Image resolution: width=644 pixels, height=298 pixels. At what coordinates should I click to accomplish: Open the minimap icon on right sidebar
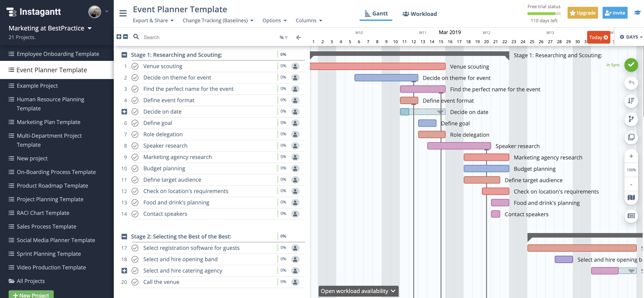pos(631,197)
